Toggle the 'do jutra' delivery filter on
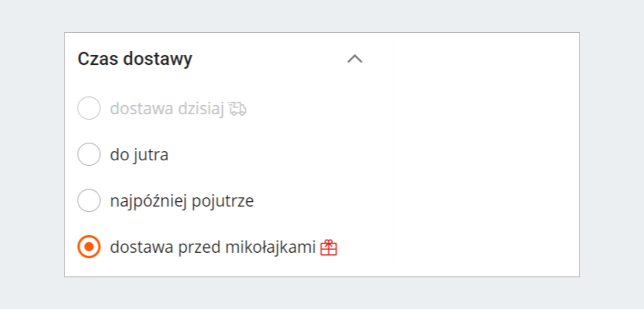 click(x=89, y=154)
